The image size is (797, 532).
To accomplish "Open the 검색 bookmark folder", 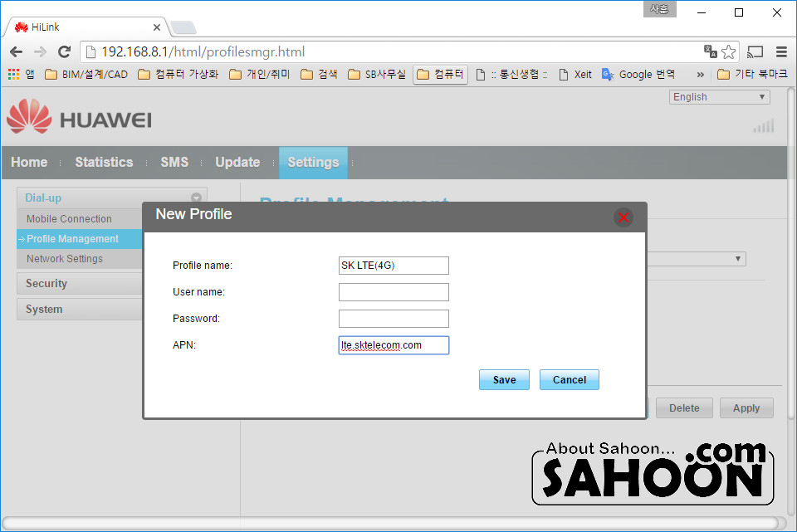I will (319, 75).
